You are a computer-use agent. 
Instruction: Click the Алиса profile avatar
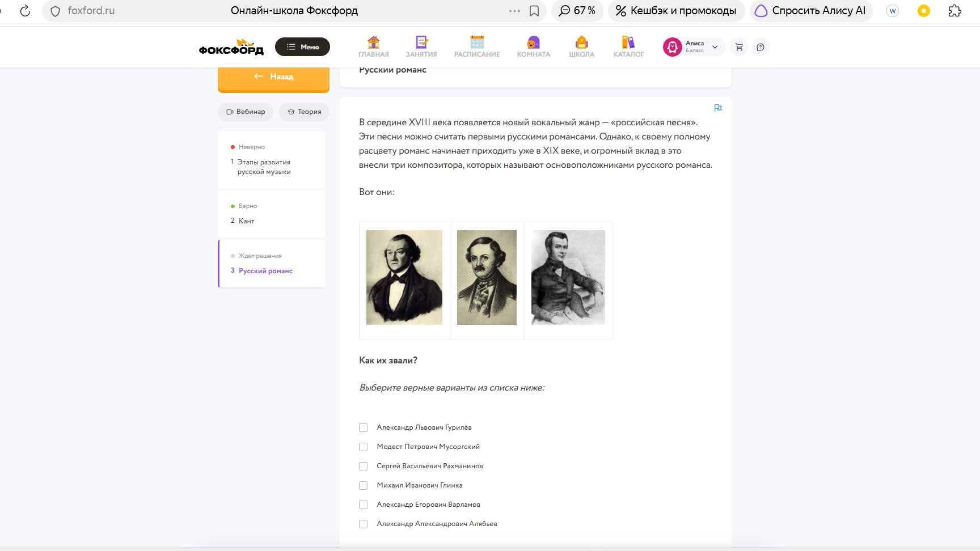pyautogui.click(x=673, y=47)
